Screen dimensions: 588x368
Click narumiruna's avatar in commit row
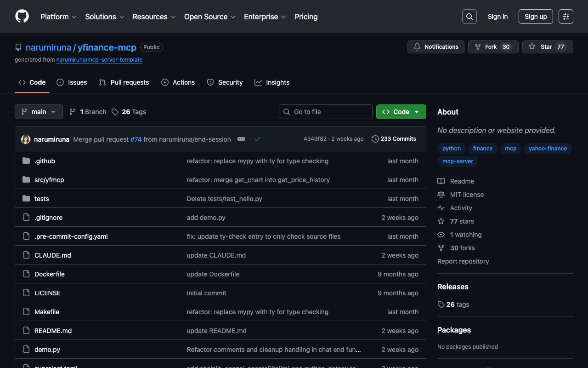26,139
